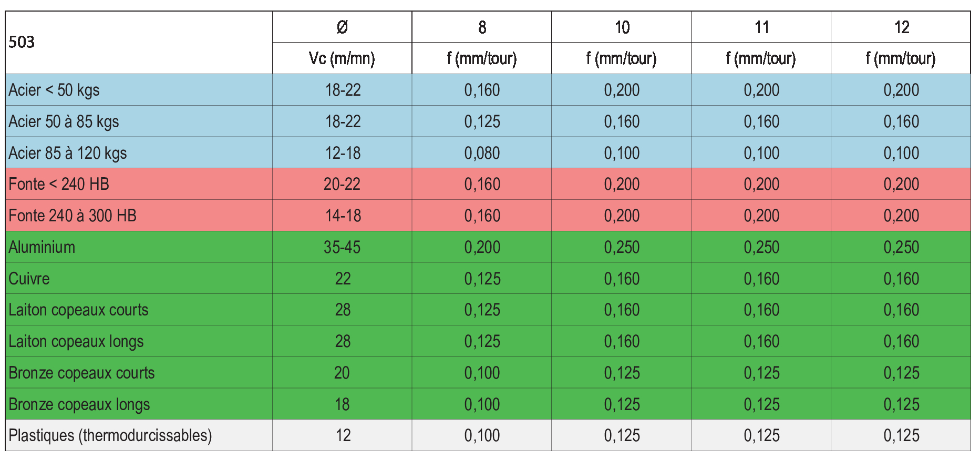The image size is (980, 459).
Task: Click the 'Acier 50 à 85 kgs' label
Action: tap(64, 121)
